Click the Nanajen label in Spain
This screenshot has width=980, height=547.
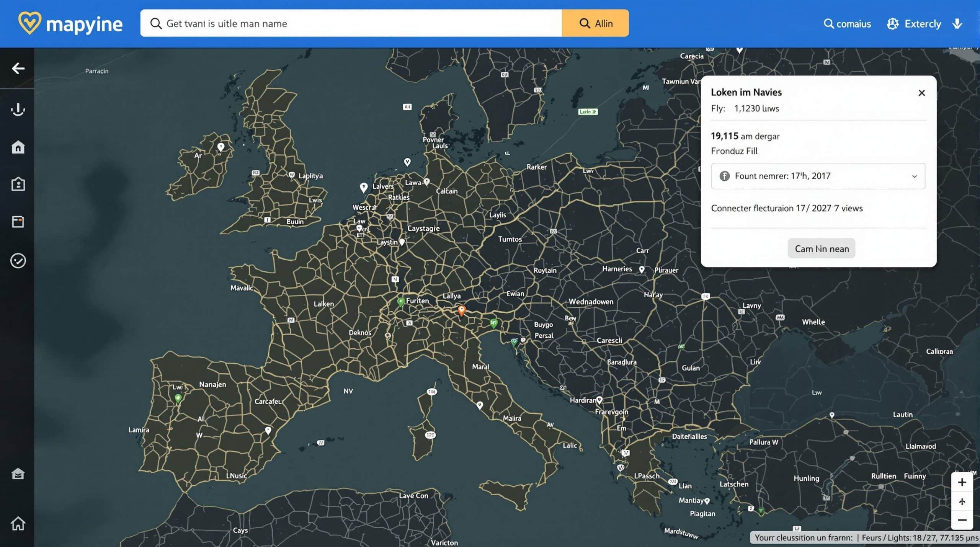coord(212,384)
